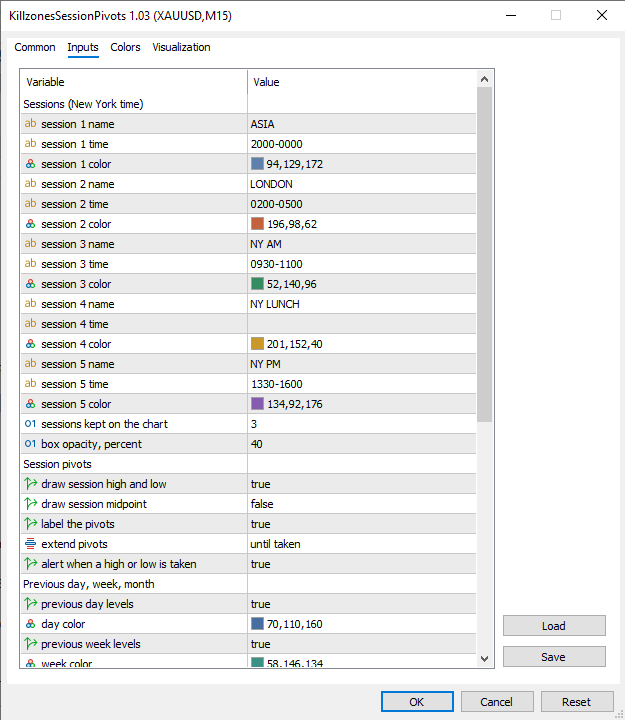Screen dimensions: 625x720
Task: Pick session 2 color swatch 196,98,62
Action: point(257,224)
